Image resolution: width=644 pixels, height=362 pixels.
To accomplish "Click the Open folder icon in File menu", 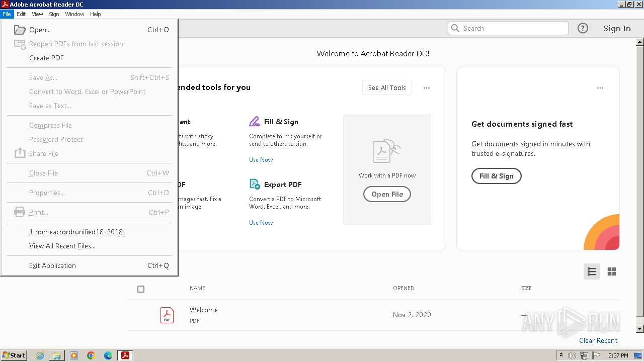I will pos(20,30).
